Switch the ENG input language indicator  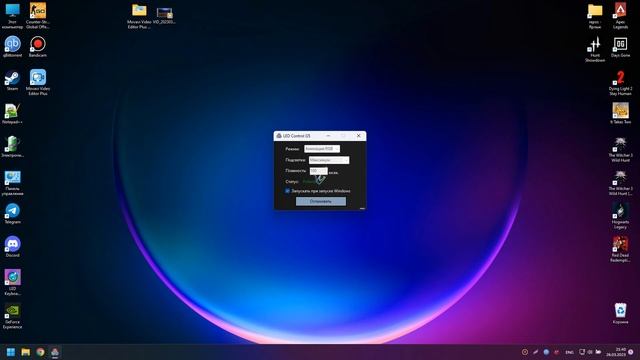tap(569, 352)
